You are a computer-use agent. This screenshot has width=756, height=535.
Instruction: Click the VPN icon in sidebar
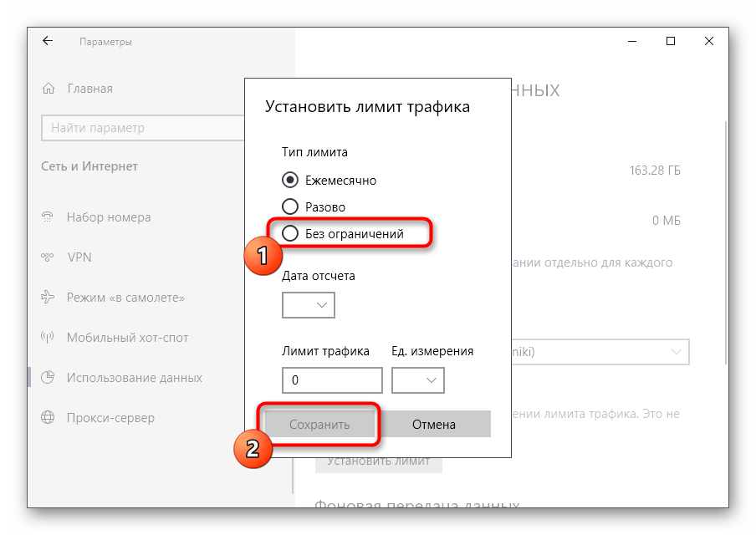click(48, 257)
